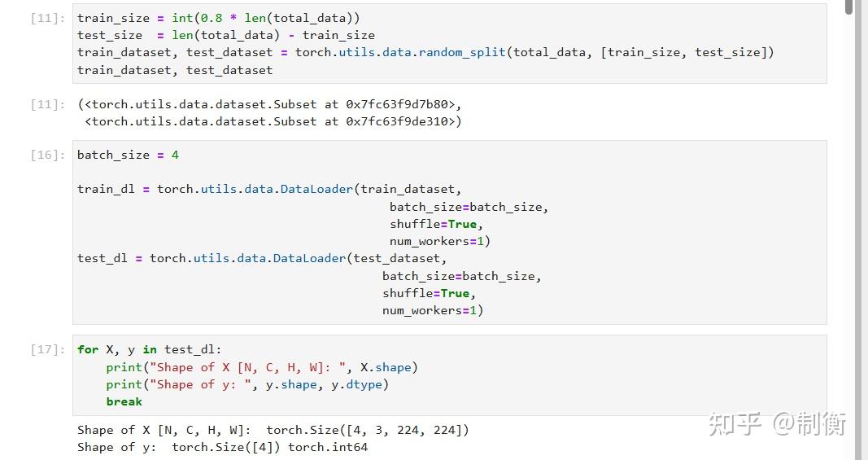Click the train_dl DataLoader definition line
The height and width of the screenshot is (460, 868).
click(269, 190)
